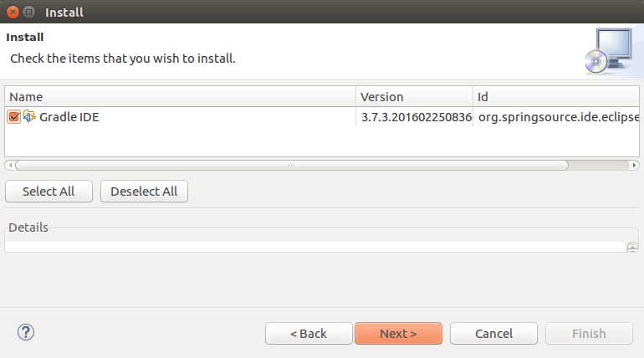The width and height of the screenshot is (644, 358).
Task: Click the Details area scroll up arrow
Action: (x=632, y=245)
